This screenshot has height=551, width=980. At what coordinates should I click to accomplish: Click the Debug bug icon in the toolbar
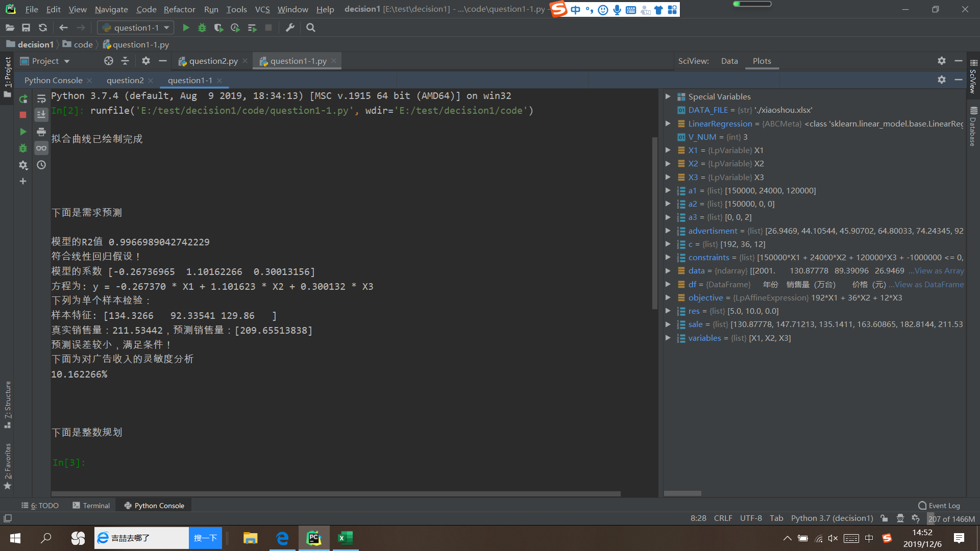tap(202, 28)
